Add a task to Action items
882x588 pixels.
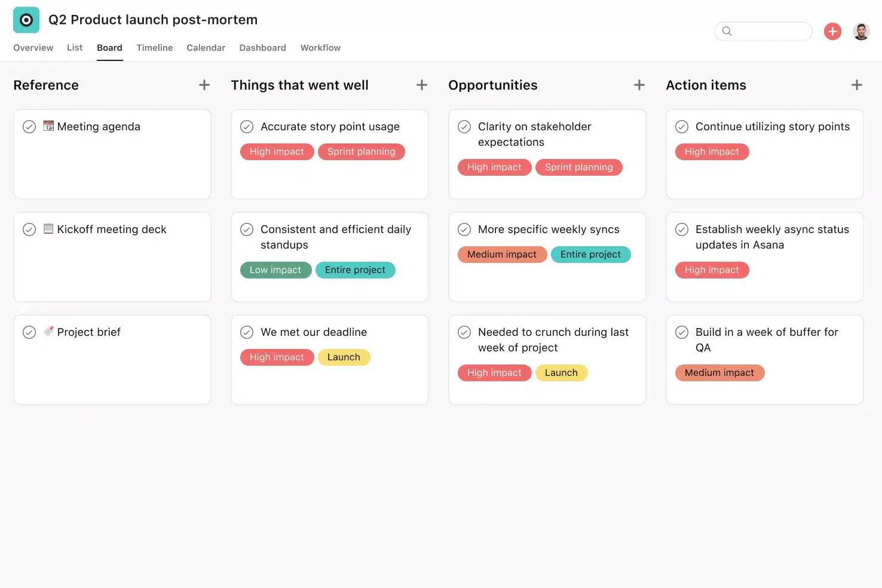(856, 85)
